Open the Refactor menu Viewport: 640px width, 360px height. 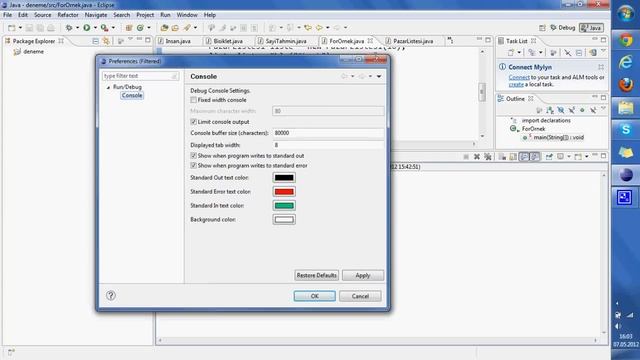[68, 15]
